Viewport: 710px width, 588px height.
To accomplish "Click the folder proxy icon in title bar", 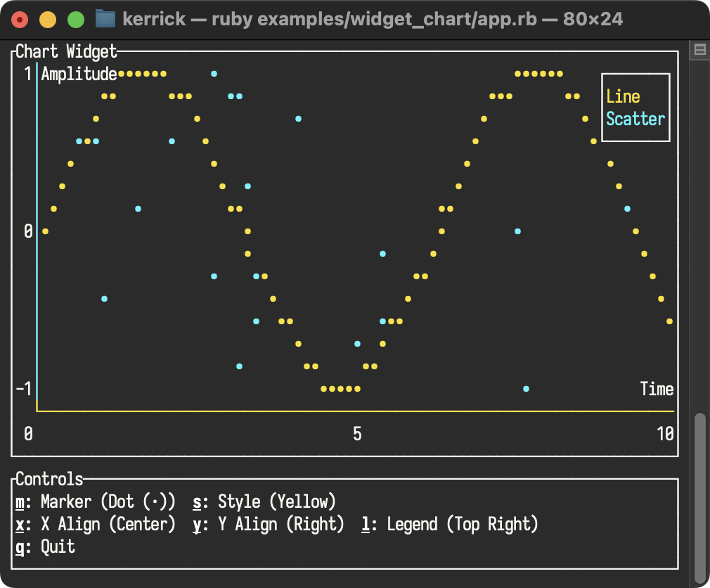I will tap(105, 20).
